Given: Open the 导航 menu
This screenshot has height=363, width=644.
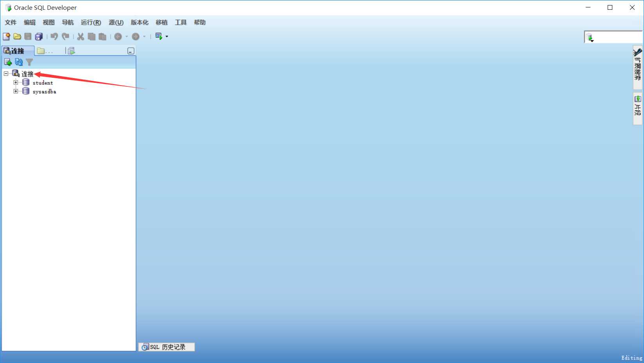Looking at the screenshot, I should click(68, 22).
